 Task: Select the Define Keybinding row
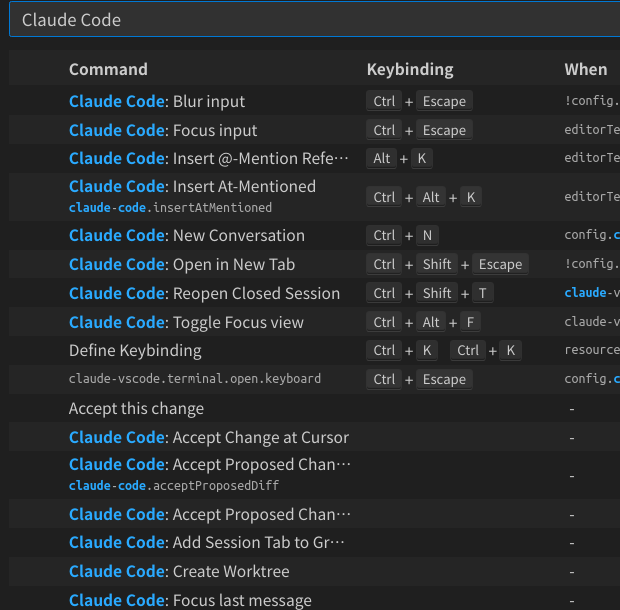(314, 350)
